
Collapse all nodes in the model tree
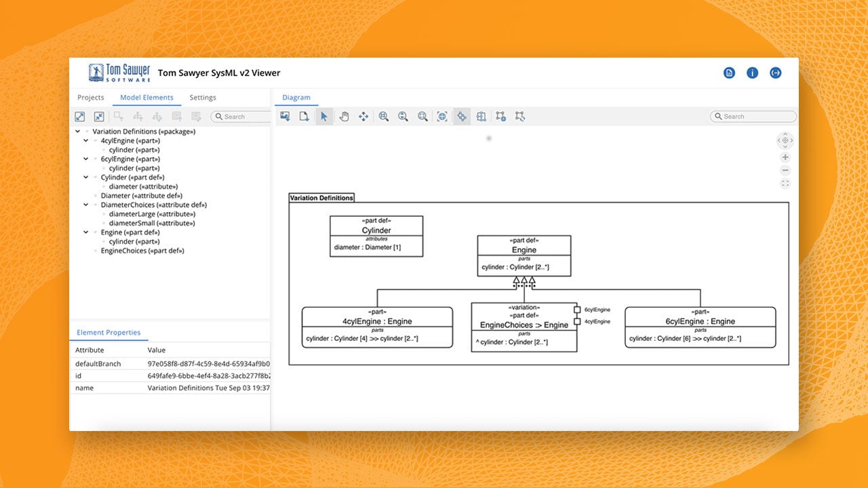point(99,117)
